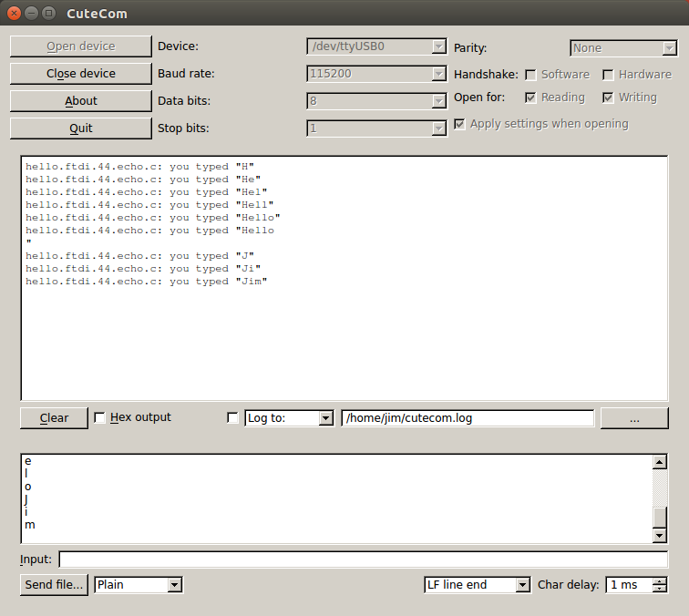Minimize the CuteCom window
The width and height of the screenshot is (689, 616).
click(31, 13)
